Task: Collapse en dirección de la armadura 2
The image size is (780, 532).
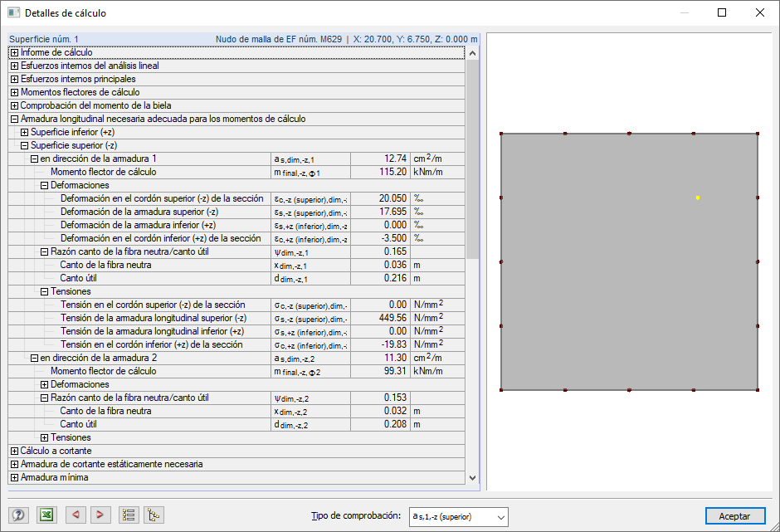Action: (34, 359)
